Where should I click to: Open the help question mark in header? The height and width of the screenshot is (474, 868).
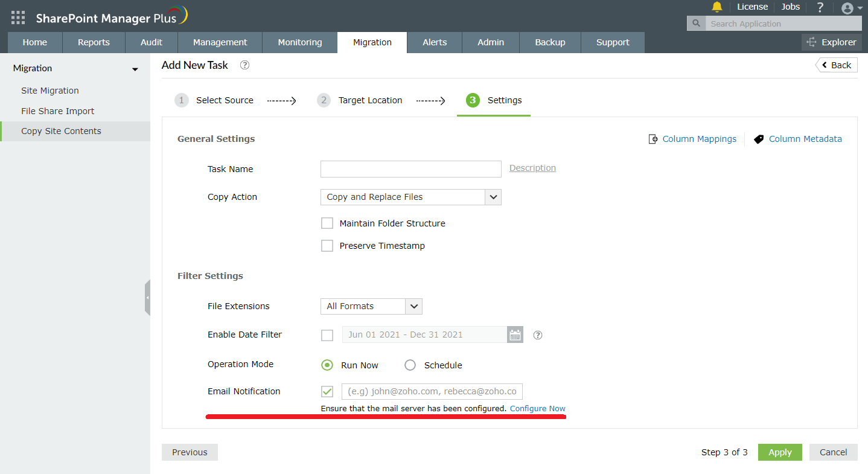pos(820,7)
